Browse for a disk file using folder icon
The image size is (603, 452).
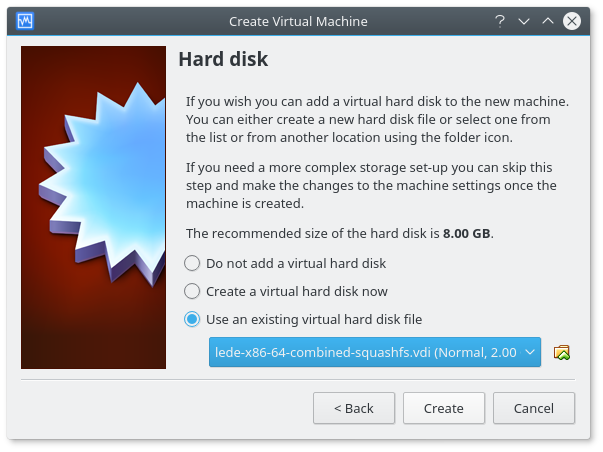pos(562,352)
